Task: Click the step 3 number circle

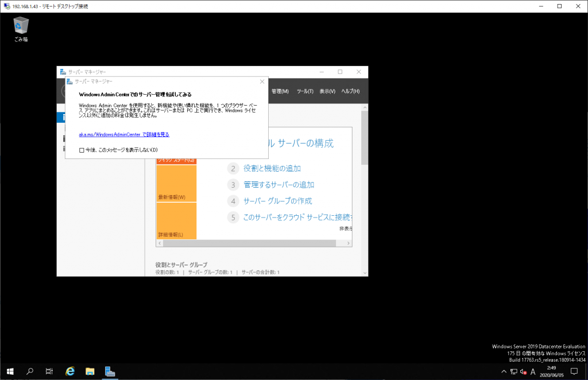Action: (x=233, y=184)
